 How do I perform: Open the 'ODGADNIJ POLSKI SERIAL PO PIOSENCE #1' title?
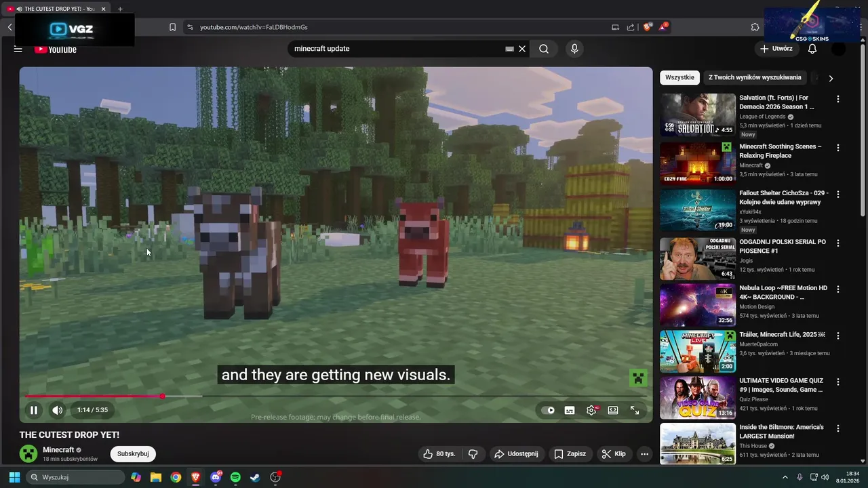click(783, 246)
